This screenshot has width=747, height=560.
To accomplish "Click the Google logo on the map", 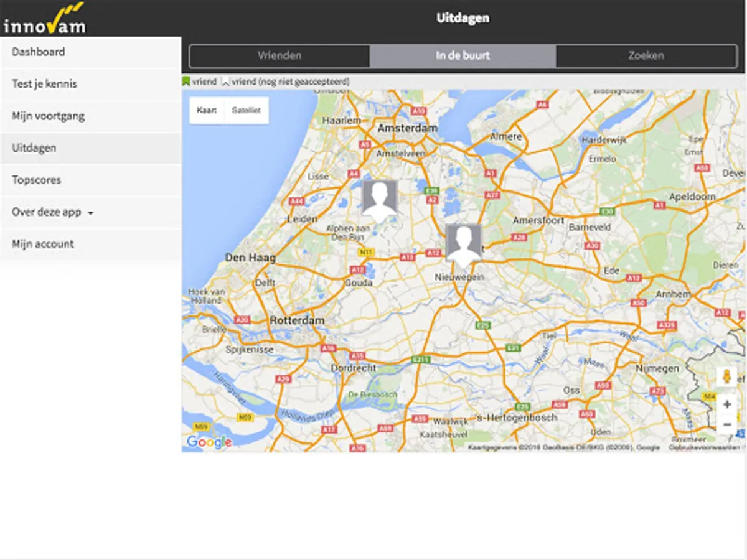I will 209,442.
